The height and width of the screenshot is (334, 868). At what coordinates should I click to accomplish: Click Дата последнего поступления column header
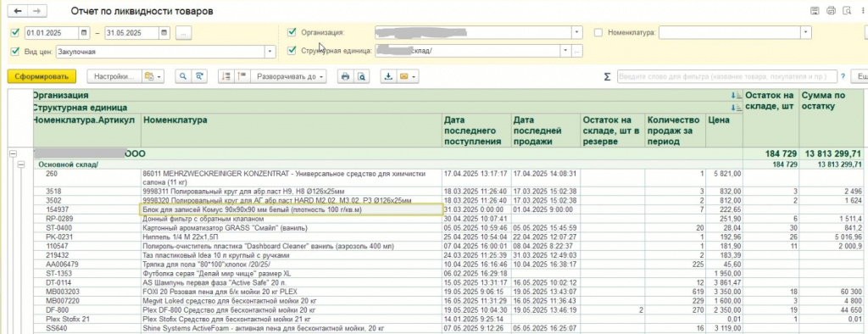point(476,131)
